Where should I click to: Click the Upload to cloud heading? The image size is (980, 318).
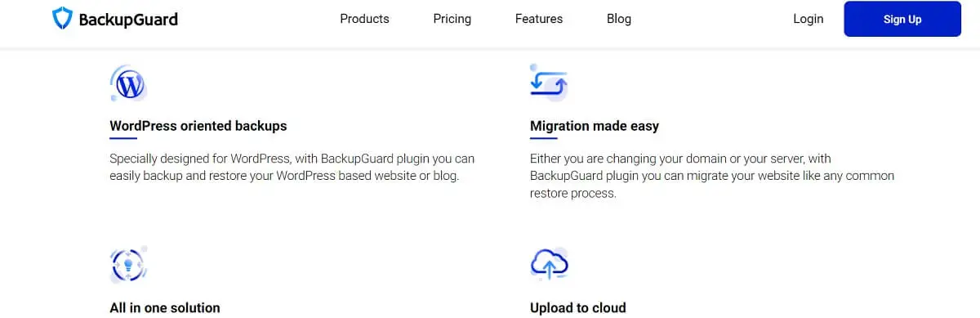click(578, 308)
